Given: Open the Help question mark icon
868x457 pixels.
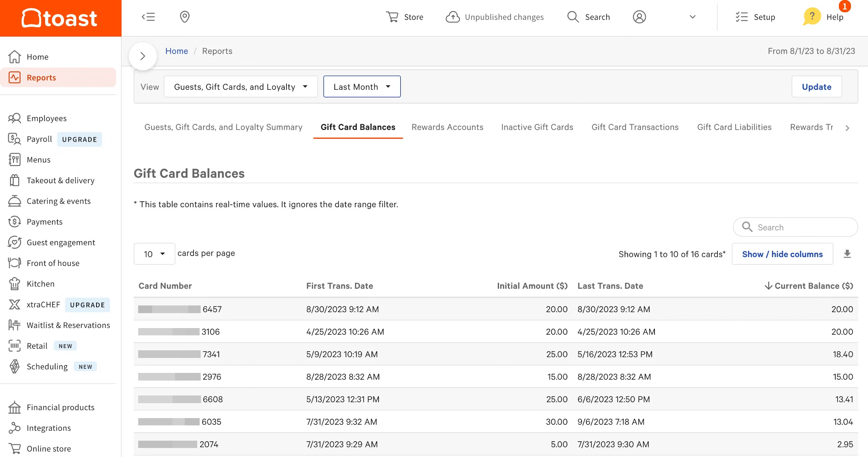Looking at the screenshot, I should (812, 16).
